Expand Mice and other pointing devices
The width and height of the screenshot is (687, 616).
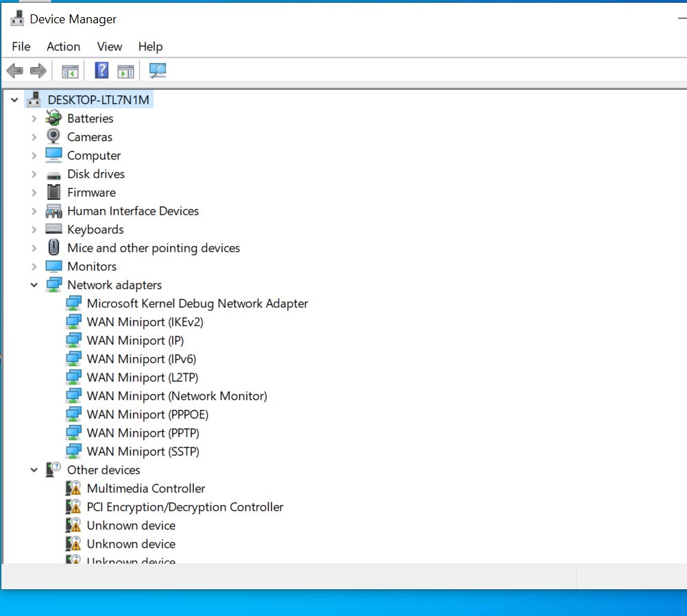point(34,248)
